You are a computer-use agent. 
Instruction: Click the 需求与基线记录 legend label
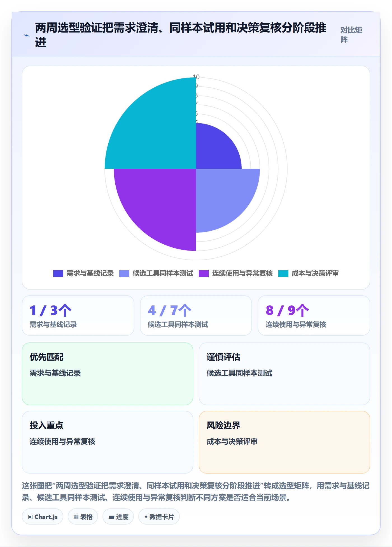(90, 273)
